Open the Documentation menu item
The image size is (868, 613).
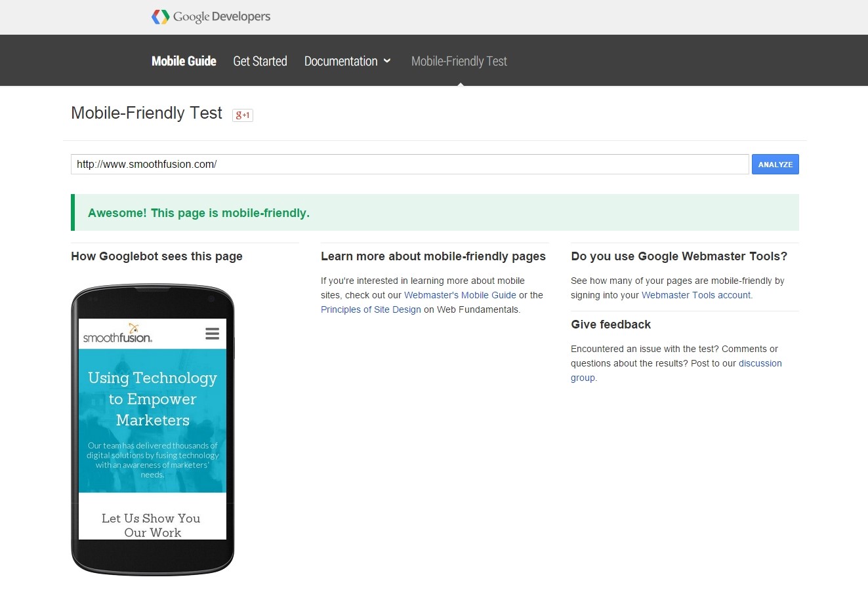tap(341, 61)
